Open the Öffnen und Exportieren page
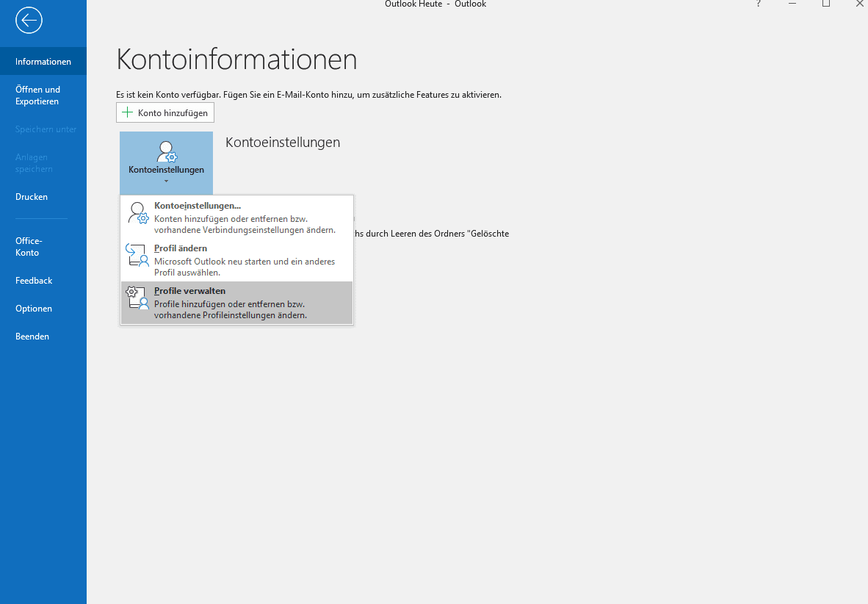Screen dimensions: 868x604 pos(43,96)
